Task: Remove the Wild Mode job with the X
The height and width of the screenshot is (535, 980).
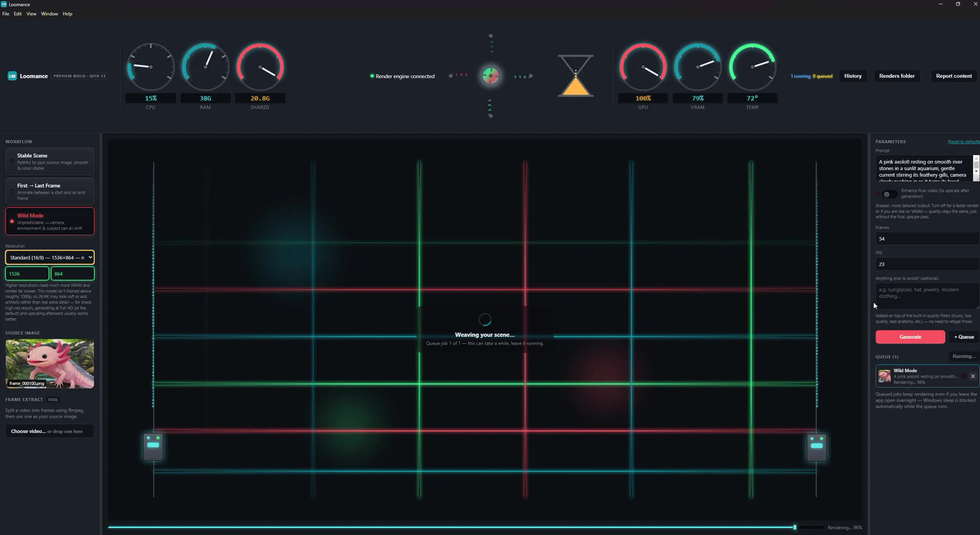Action: point(973,376)
